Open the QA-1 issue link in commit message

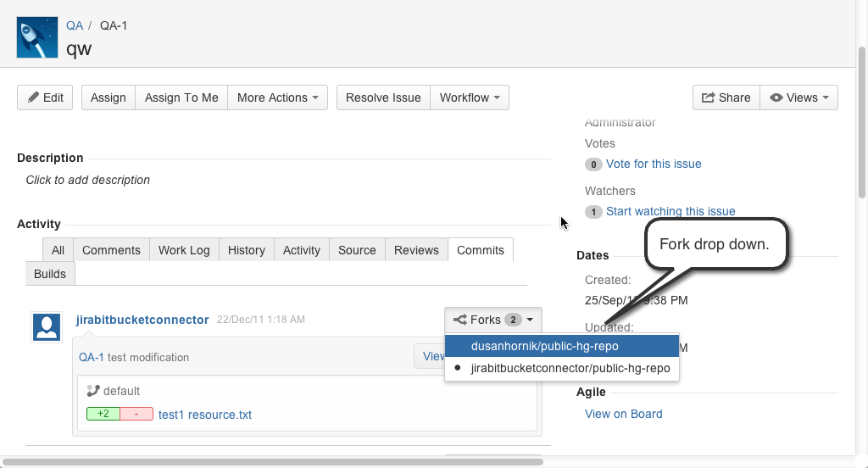(x=92, y=357)
